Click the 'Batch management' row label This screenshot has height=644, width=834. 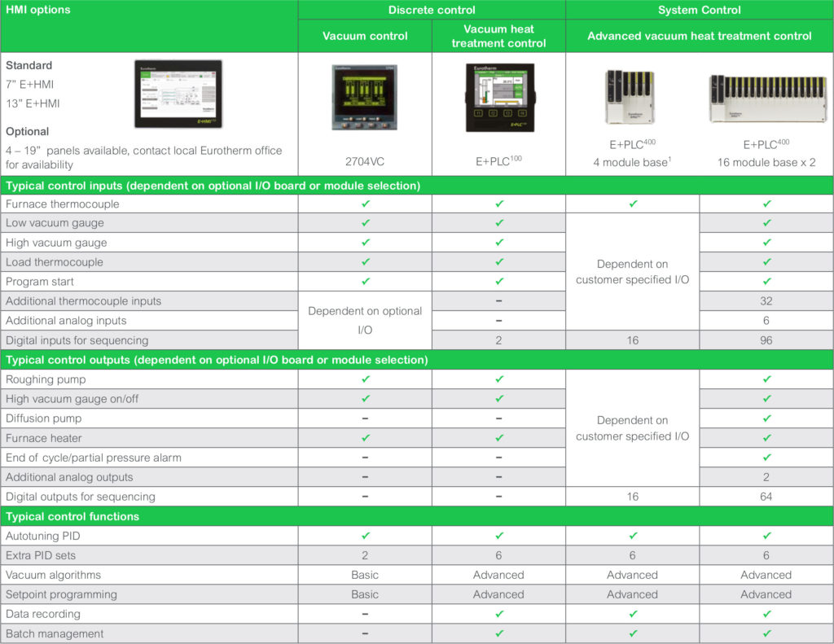[55, 633]
